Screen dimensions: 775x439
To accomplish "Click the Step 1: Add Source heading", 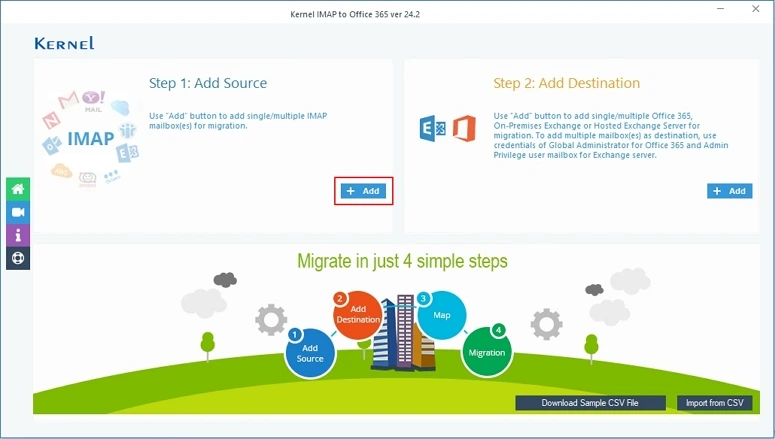I will pos(208,83).
